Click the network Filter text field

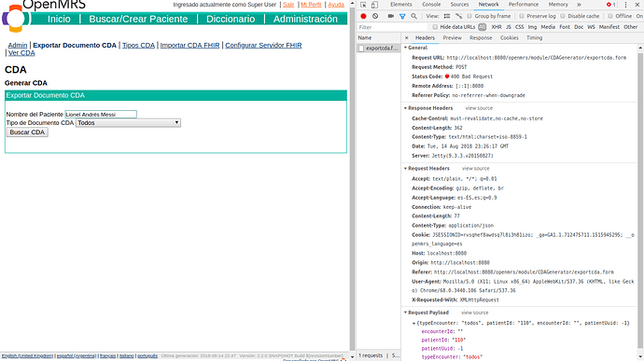point(393,27)
